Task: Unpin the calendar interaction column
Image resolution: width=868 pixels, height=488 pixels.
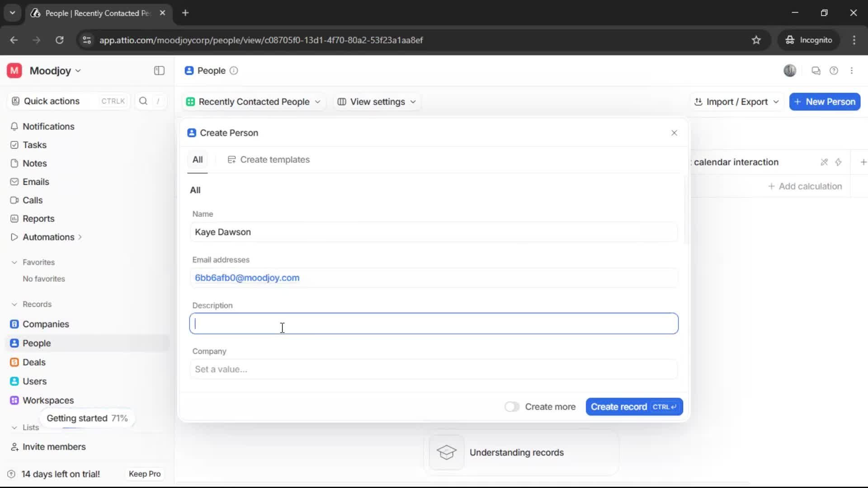Action: tap(824, 162)
